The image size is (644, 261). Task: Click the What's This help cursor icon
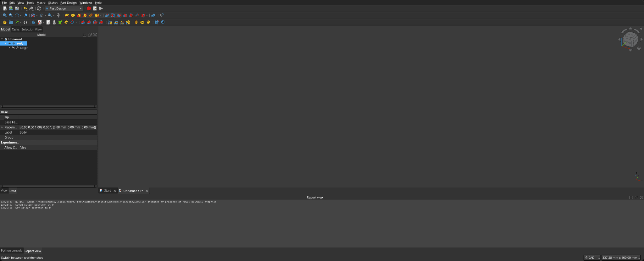pyautogui.click(x=162, y=15)
